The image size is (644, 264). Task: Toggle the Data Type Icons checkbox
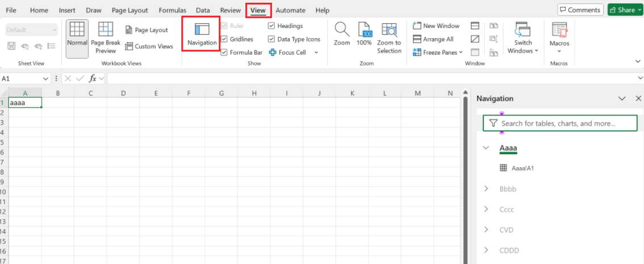coord(271,39)
